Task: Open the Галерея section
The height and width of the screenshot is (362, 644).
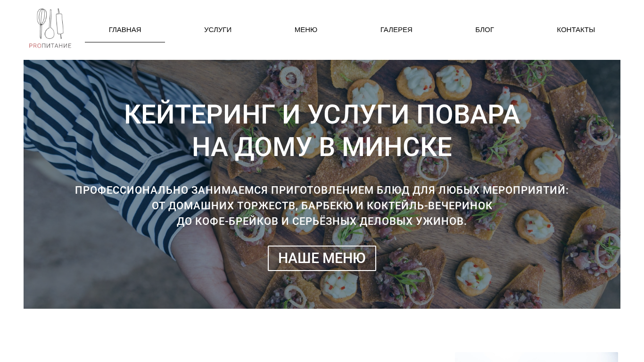Action: 396,30
